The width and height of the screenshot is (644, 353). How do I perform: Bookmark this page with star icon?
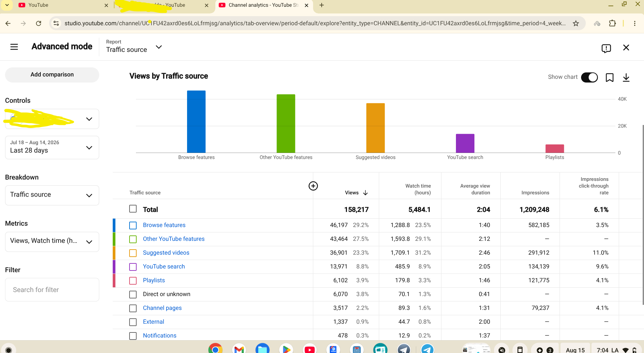[576, 23]
